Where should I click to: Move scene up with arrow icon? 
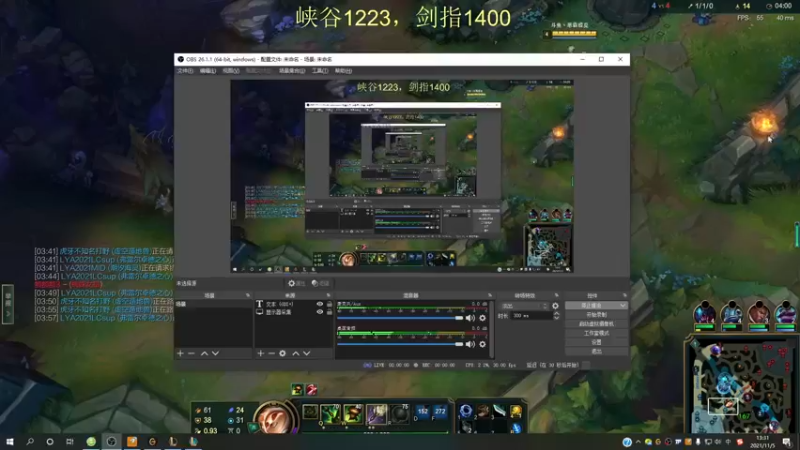pos(204,353)
